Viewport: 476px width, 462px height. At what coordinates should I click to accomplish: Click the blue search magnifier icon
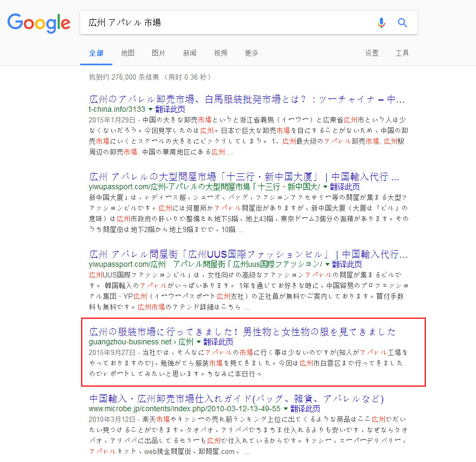point(403,22)
